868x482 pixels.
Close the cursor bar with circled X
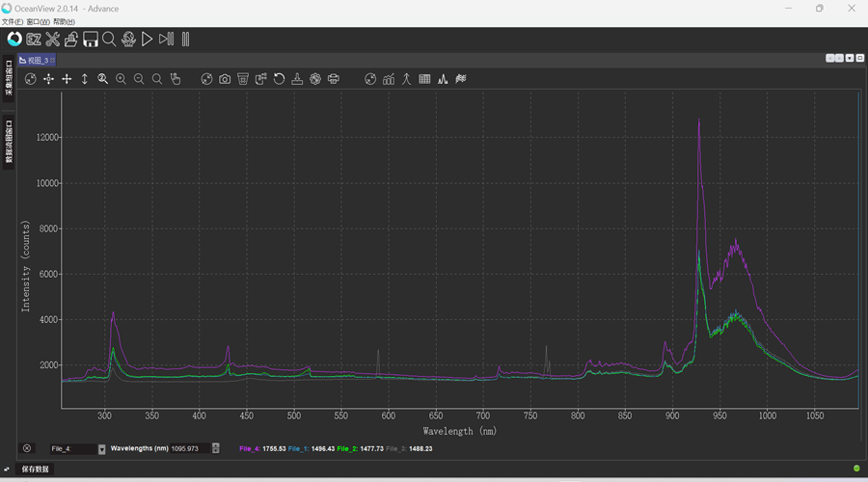click(x=27, y=448)
